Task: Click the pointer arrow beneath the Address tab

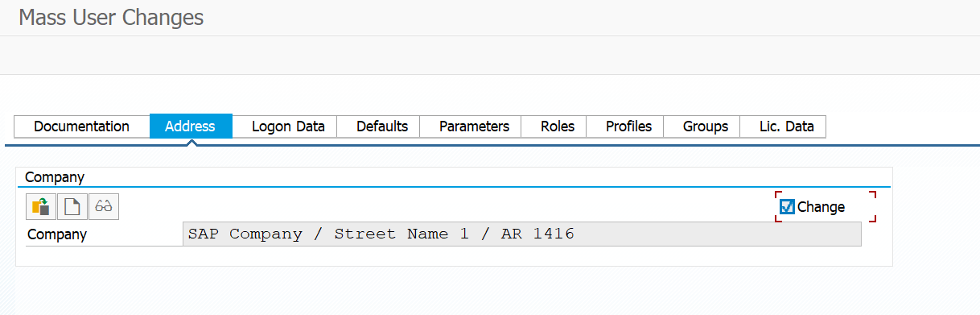Action: pos(191,142)
